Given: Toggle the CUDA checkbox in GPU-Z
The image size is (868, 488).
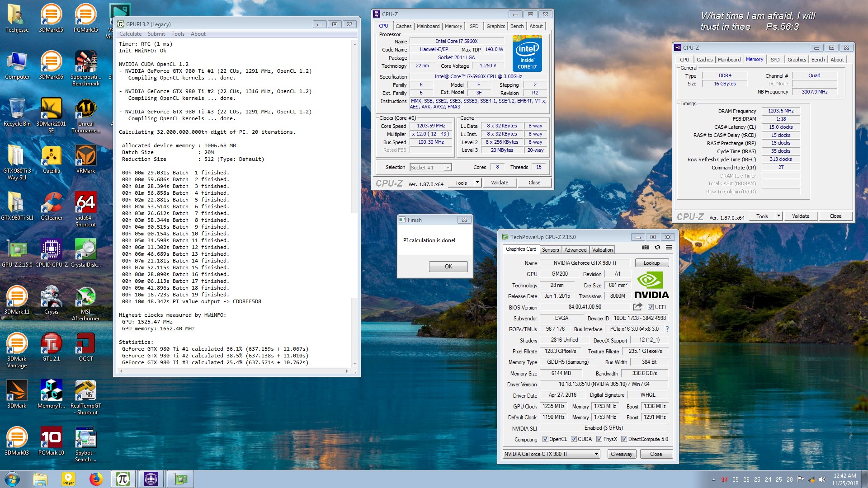Looking at the screenshot, I should 574,439.
